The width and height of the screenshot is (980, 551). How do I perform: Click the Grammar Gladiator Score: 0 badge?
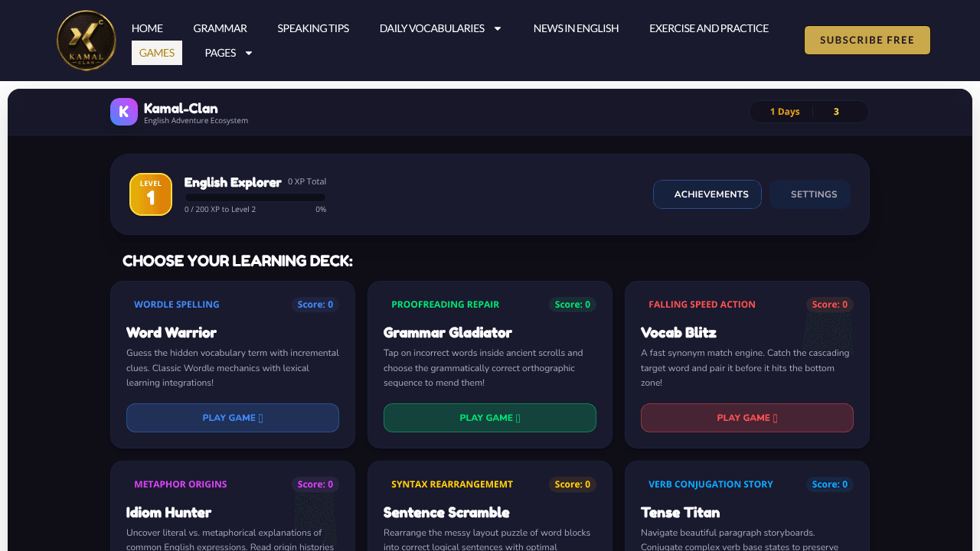(x=573, y=305)
